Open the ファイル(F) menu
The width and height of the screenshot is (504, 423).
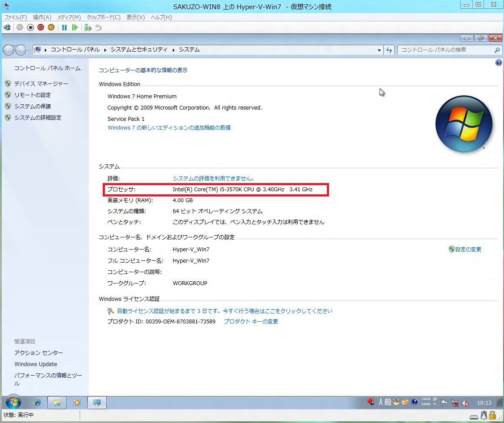(x=16, y=17)
